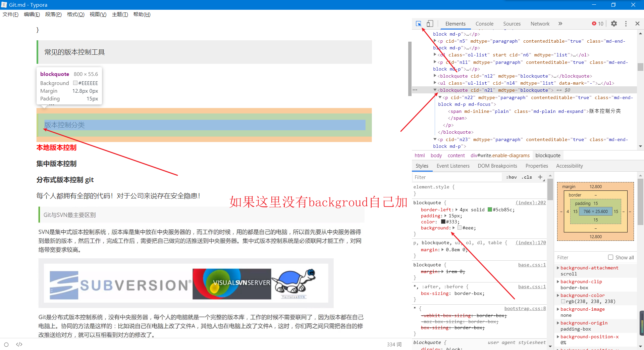The width and height of the screenshot is (644, 350).
Task: Expand background-attachment in Computed pane
Action: click(x=558, y=268)
